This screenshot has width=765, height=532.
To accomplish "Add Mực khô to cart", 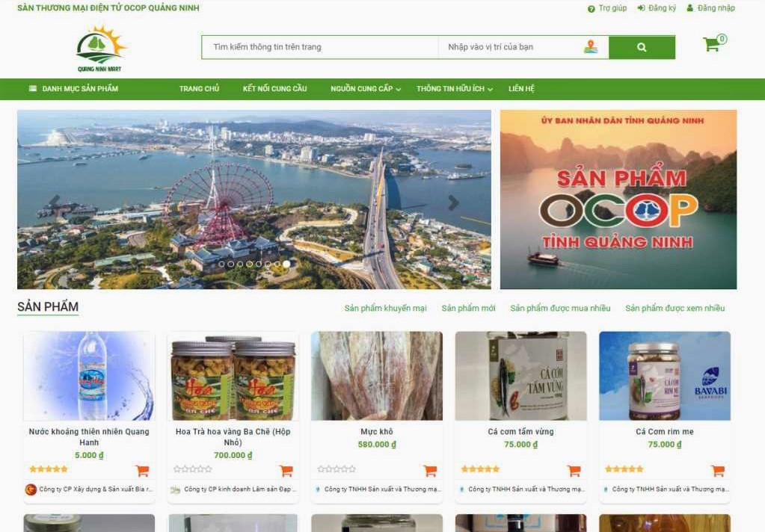I will pyautogui.click(x=430, y=471).
